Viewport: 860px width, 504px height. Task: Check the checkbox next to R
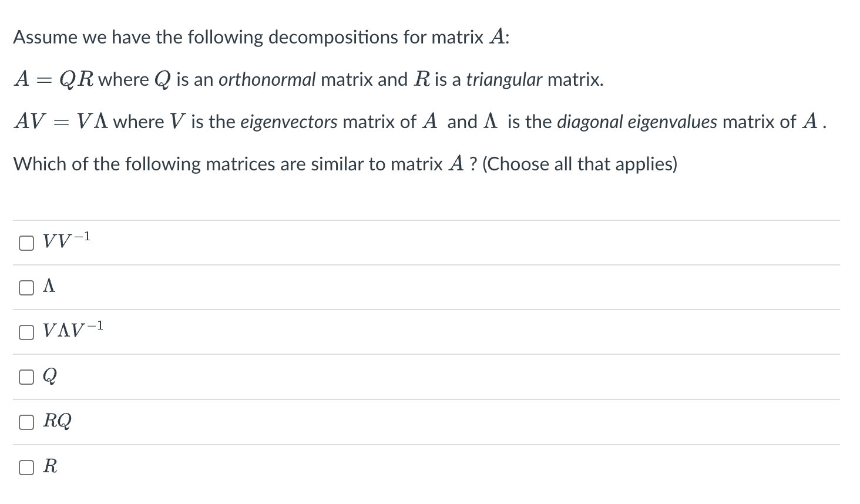[x=26, y=466]
